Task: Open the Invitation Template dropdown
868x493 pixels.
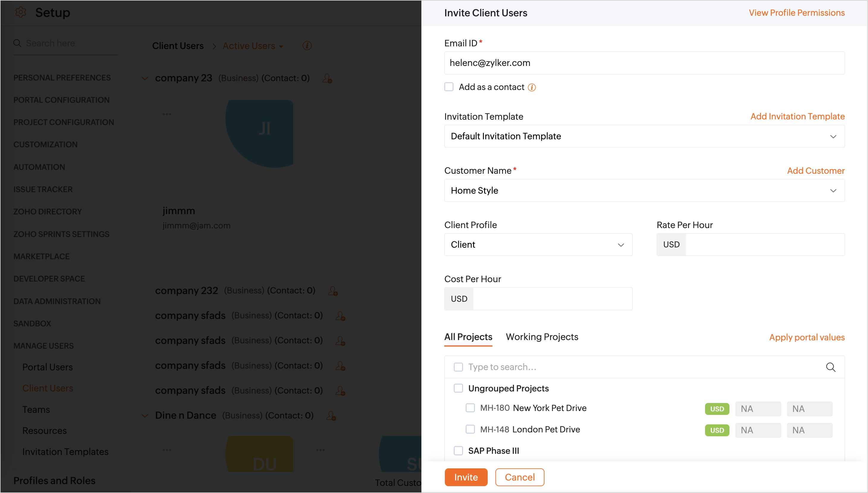Action: pos(644,136)
